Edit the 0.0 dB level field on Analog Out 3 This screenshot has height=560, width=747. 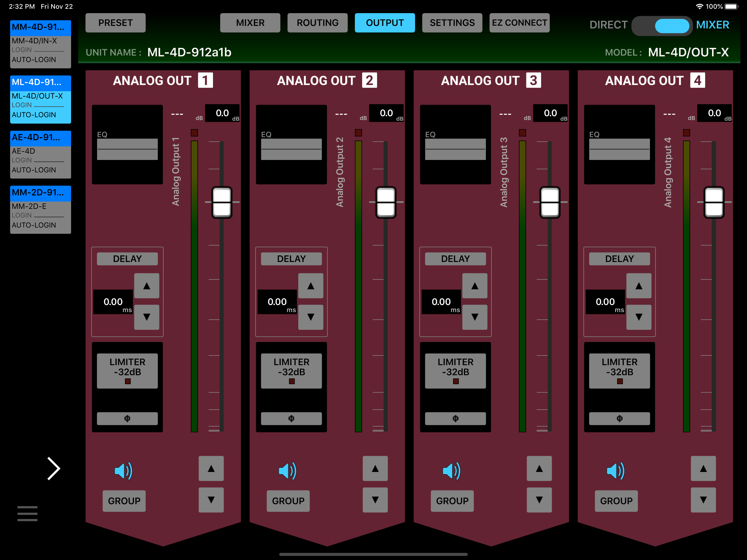[x=550, y=113]
